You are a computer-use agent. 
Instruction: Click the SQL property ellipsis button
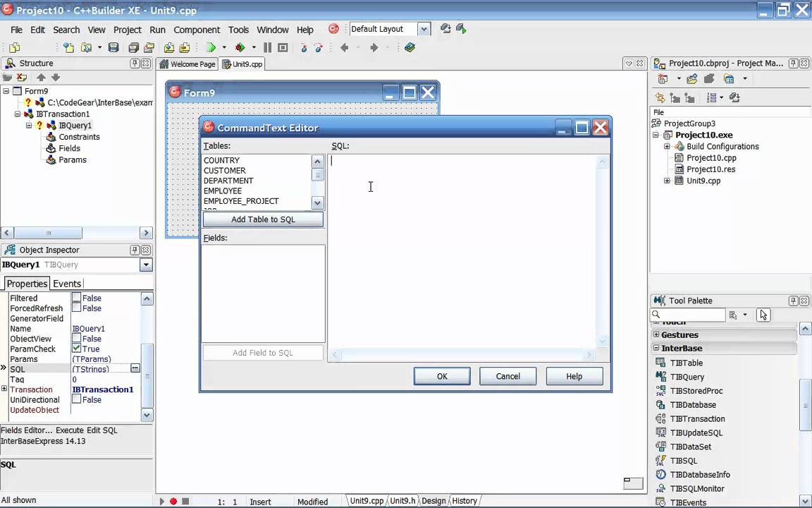click(135, 368)
